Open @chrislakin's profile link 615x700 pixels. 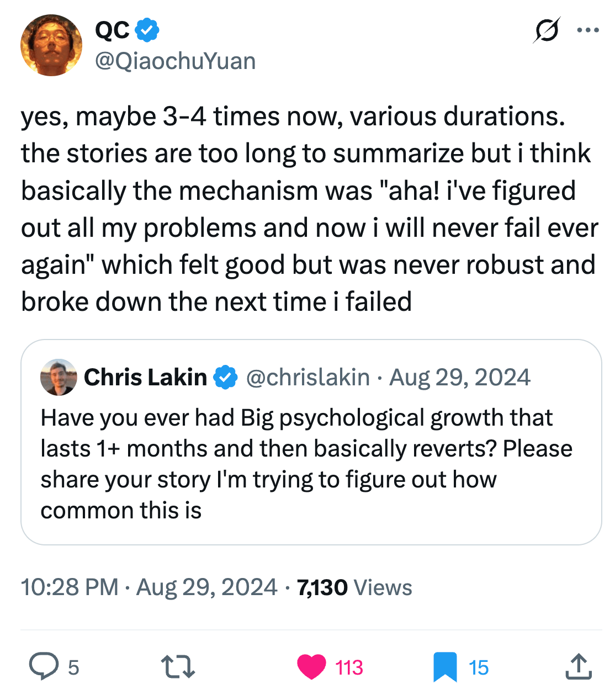click(x=307, y=377)
